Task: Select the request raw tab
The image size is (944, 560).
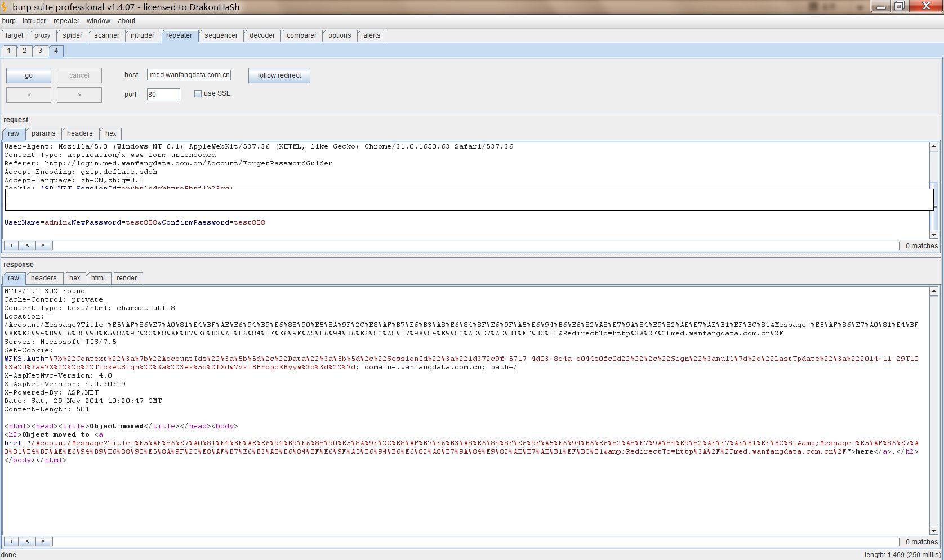Action: (x=14, y=133)
